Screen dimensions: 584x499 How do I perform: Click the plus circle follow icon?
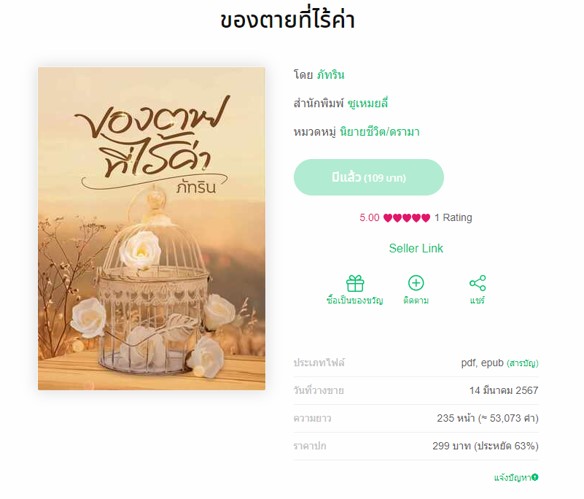(416, 283)
